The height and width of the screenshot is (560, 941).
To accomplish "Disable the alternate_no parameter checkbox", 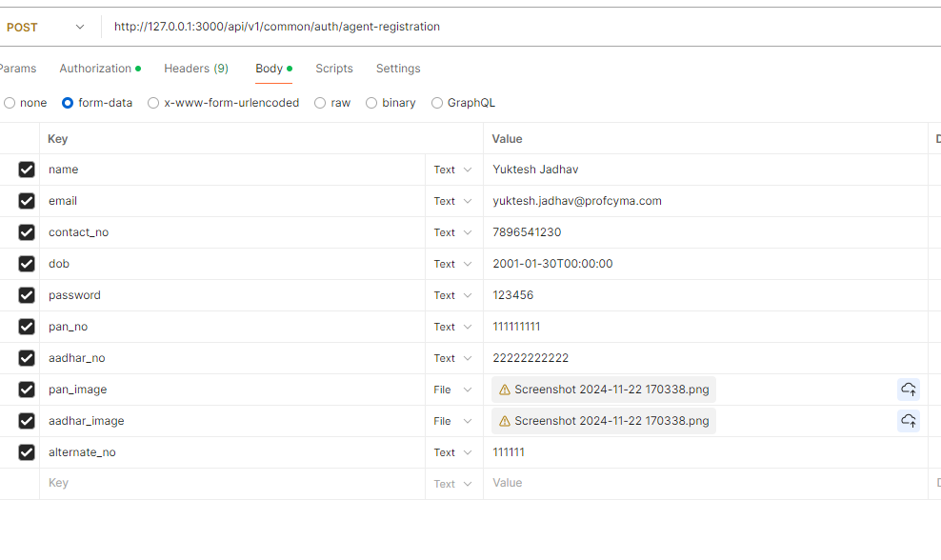I will tap(27, 452).
